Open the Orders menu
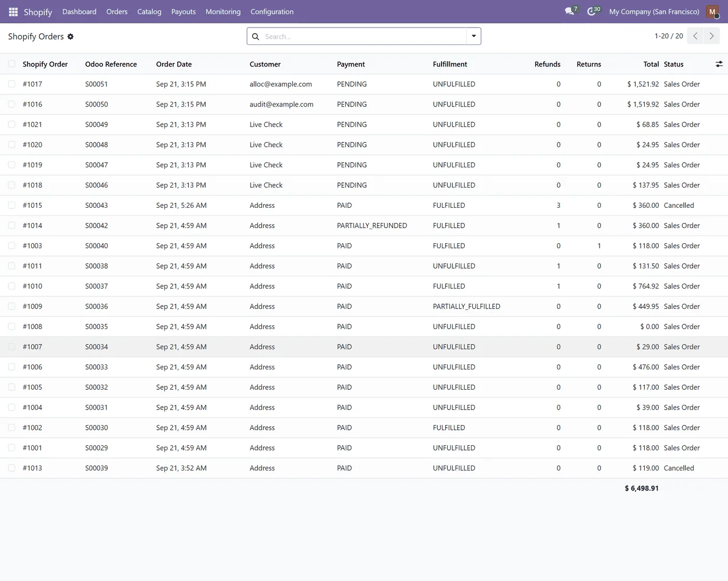Screen dimensions: 728x581 116,11
